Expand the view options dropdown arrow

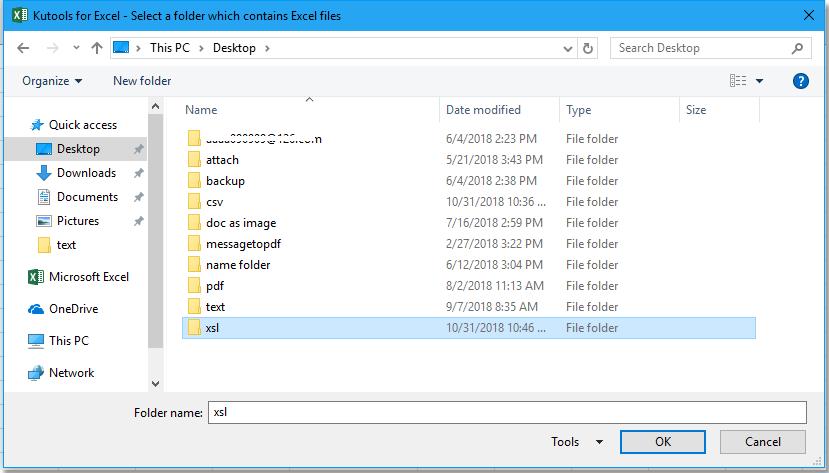tap(760, 81)
